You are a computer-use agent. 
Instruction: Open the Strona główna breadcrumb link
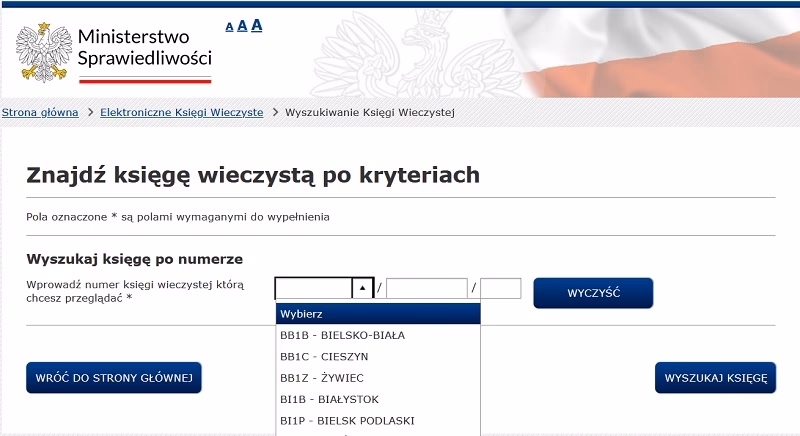coord(40,112)
